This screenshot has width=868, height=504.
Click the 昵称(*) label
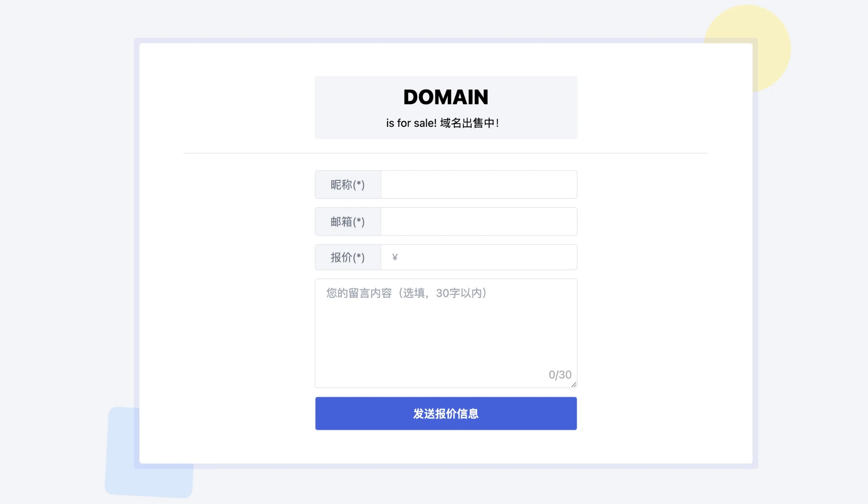pos(348,185)
